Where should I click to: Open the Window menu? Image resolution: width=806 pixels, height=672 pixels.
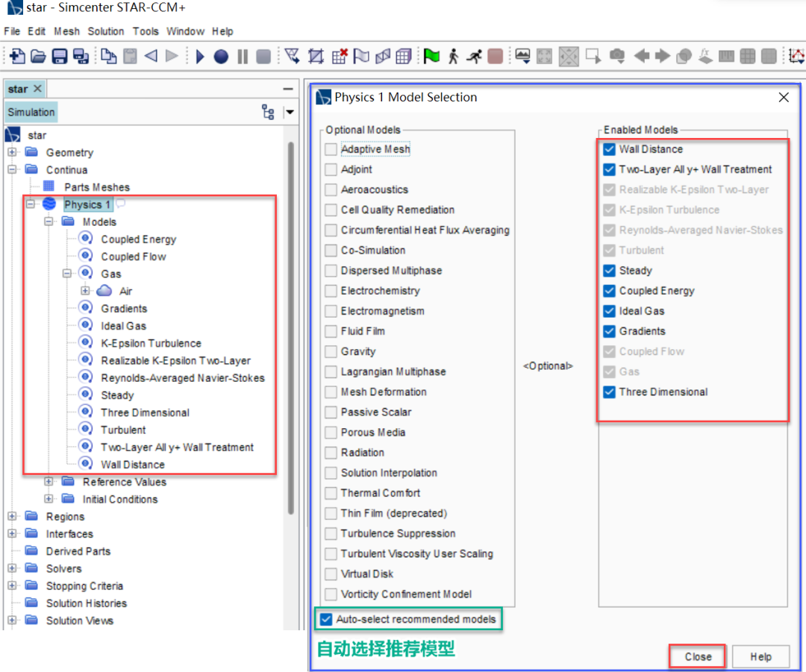(x=185, y=31)
